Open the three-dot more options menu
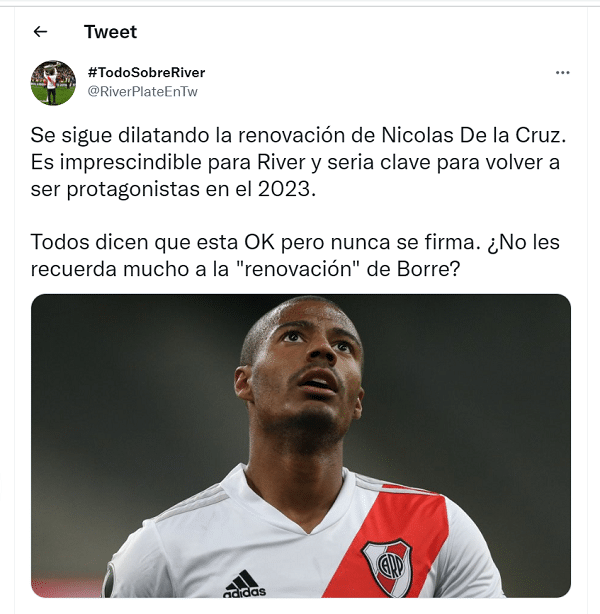The image size is (600, 614). [562, 72]
